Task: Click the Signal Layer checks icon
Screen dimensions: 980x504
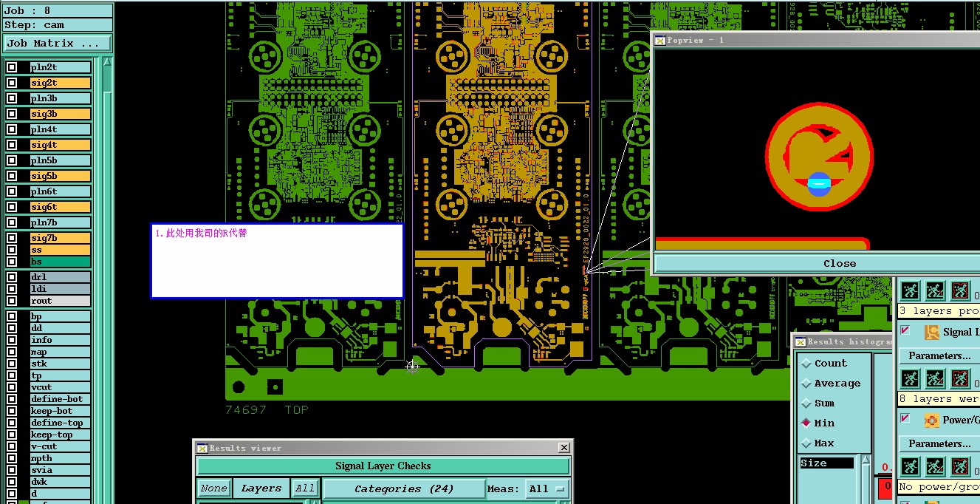Action: tap(931, 332)
